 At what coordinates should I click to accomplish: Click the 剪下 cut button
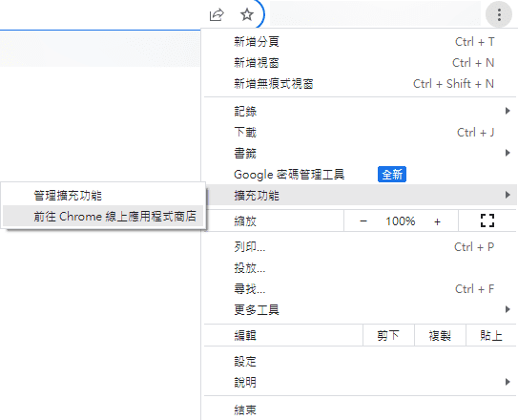click(x=388, y=336)
